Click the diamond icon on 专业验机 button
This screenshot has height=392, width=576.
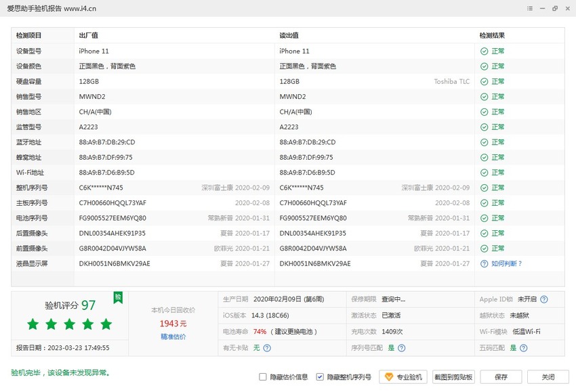[389, 377]
